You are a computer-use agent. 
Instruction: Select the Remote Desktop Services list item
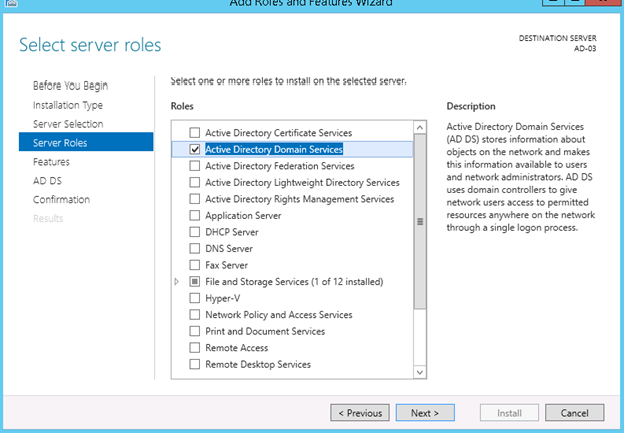(x=258, y=365)
